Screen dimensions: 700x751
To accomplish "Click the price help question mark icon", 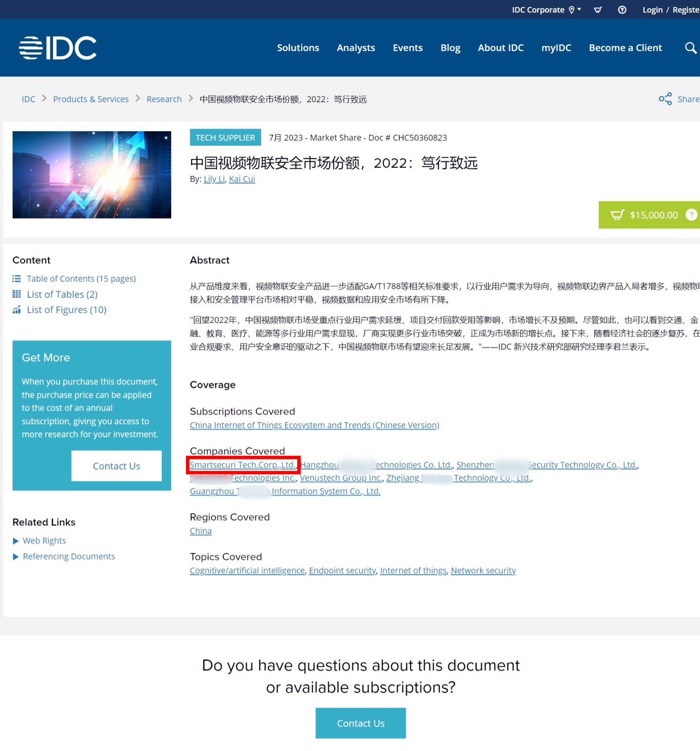I will [x=691, y=215].
